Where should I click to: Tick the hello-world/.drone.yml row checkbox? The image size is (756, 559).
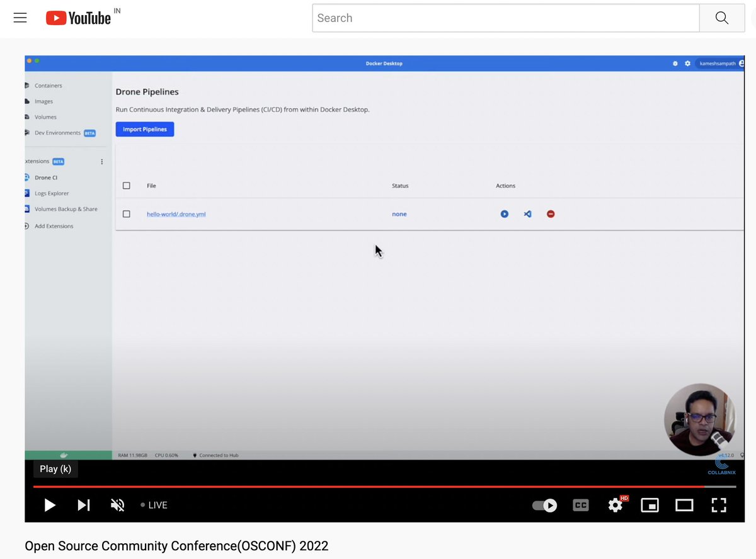127,214
